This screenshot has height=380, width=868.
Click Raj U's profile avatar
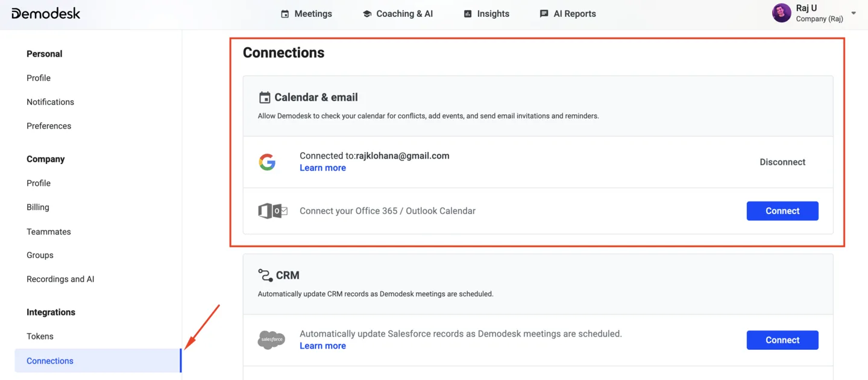click(x=782, y=13)
